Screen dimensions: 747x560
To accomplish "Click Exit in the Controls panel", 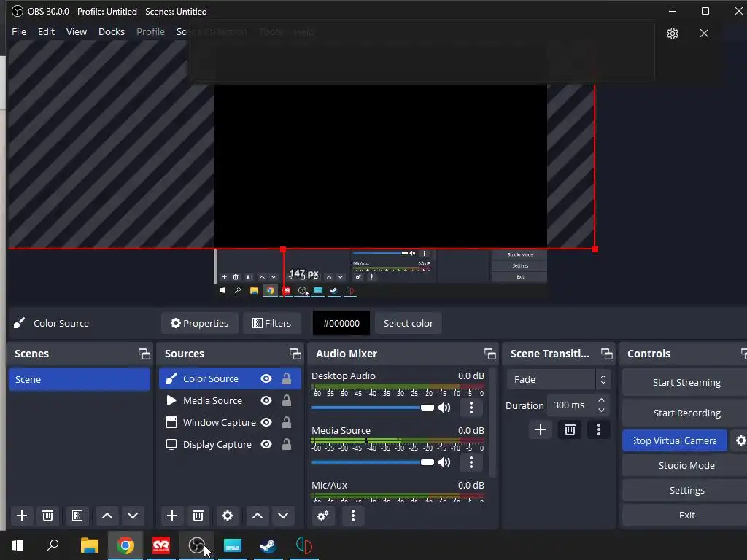I will click(x=686, y=515).
